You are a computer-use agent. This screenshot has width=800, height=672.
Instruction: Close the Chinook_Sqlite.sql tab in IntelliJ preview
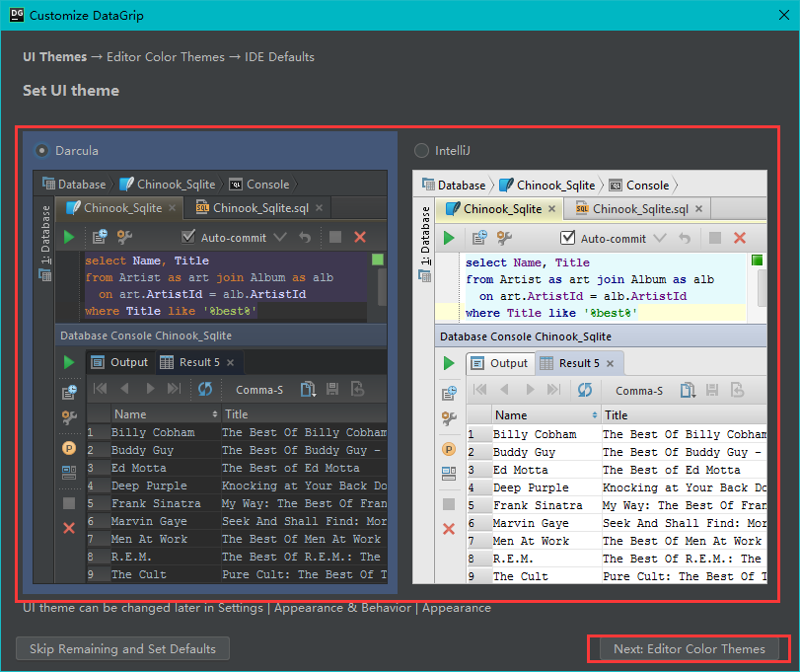pyautogui.click(x=699, y=208)
